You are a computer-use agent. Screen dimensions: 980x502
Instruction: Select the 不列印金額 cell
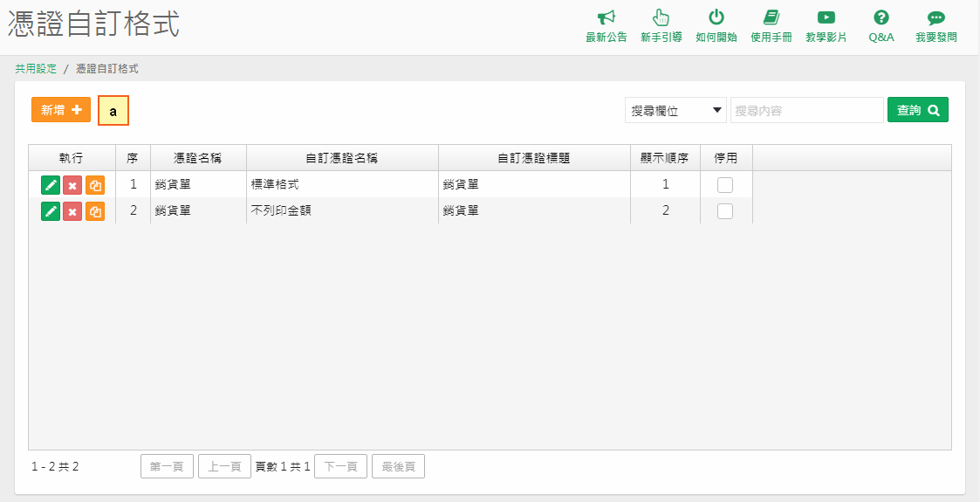pos(342,211)
